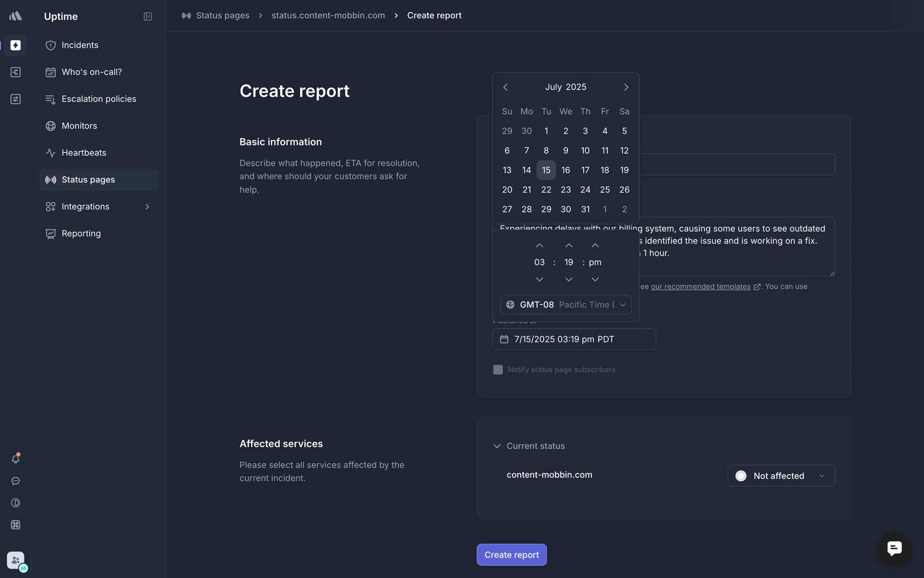
Task: Open our recommended templates link
Action: click(700, 287)
